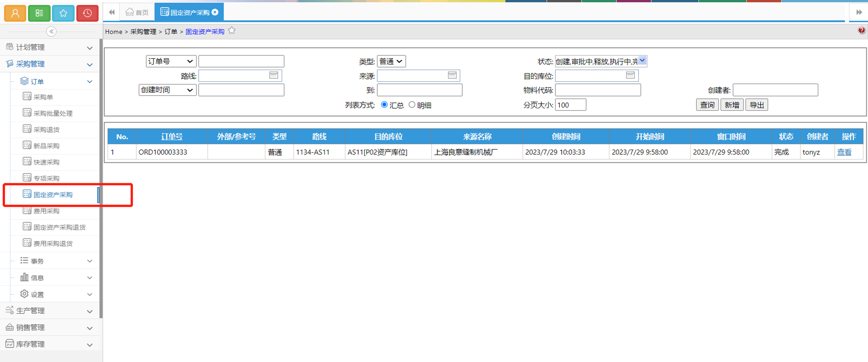Screen dimensions: 868x362
Task: Focus the 到 date input field
Action: click(x=420, y=90)
